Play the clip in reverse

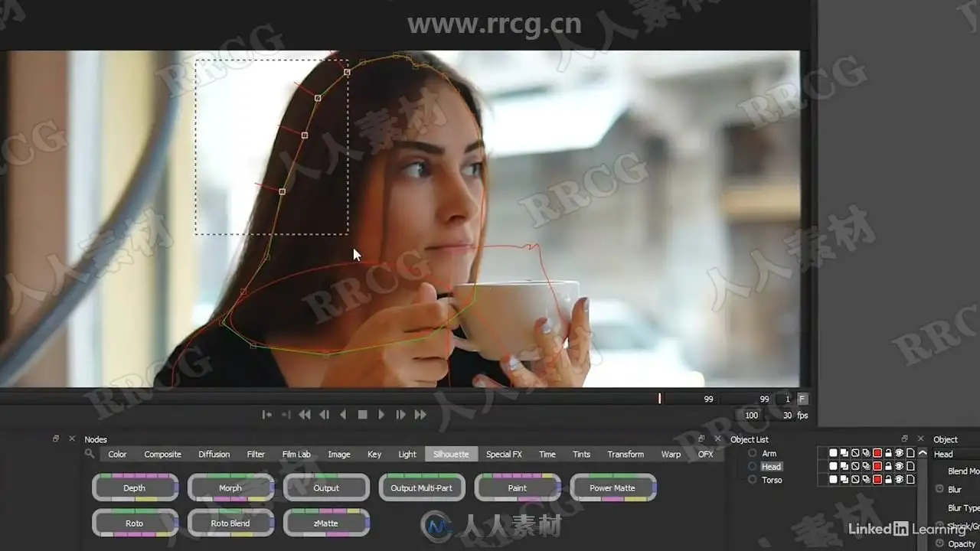tap(343, 415)
